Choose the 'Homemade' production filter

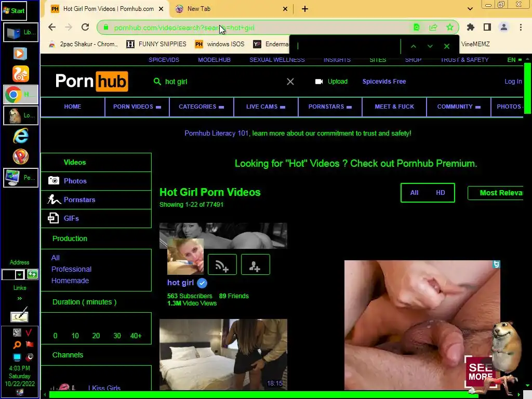point(70,281)
